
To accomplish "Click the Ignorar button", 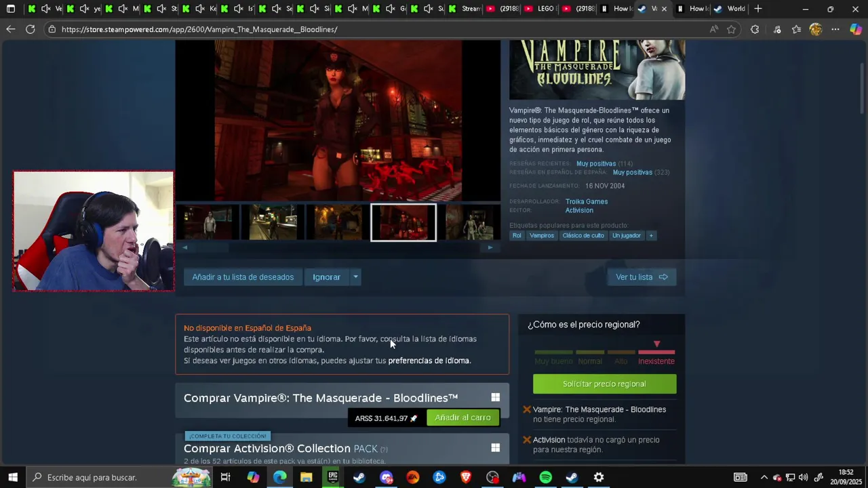I will (x=326, y=277).
